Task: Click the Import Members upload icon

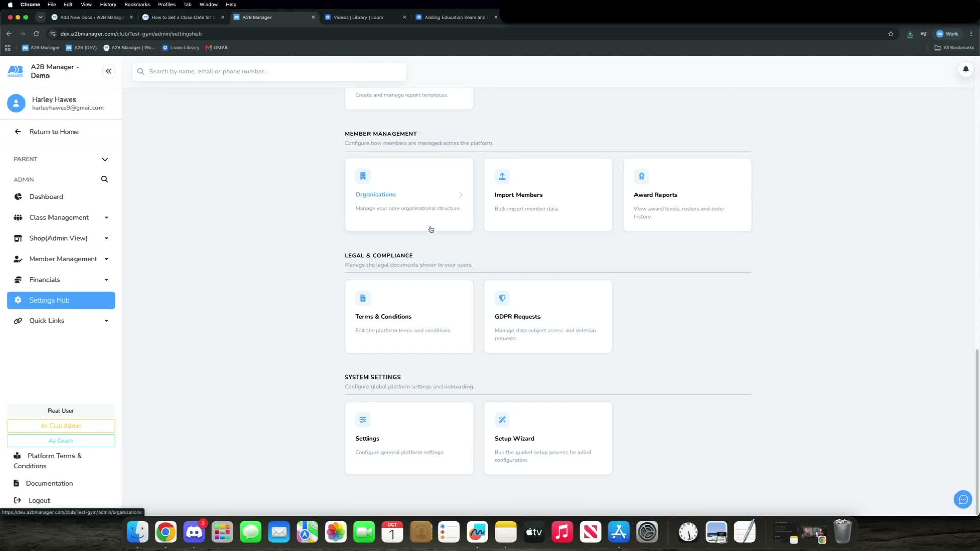Action: (502, 176)
